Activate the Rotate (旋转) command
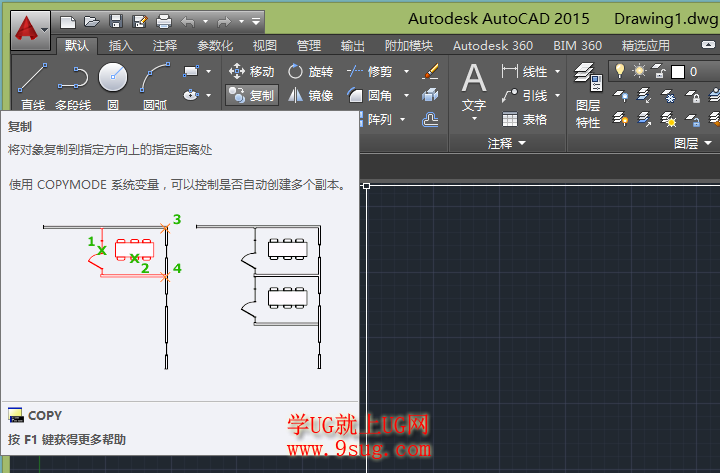720x473 pixels. coord(310,71)
